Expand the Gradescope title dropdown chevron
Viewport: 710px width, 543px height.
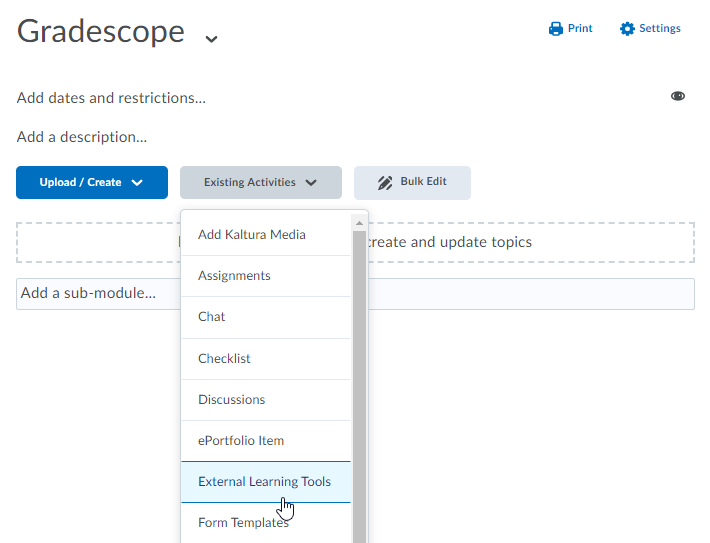[211, 39]
